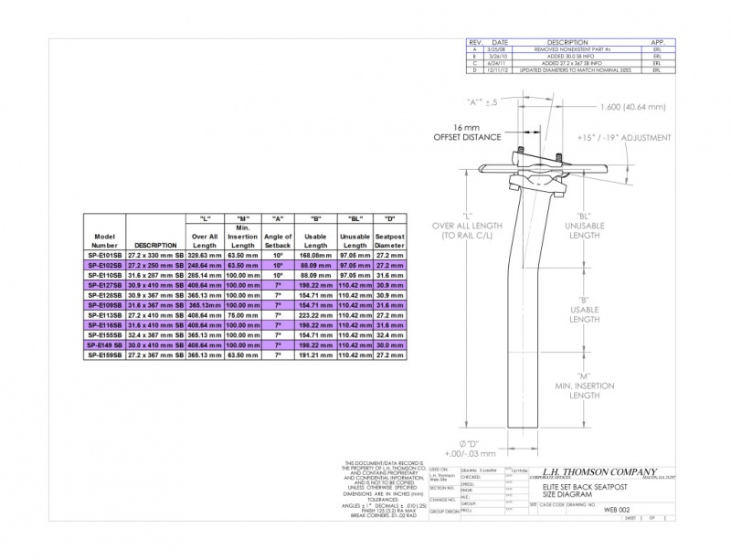Click revision note 'UPDATED DIAMETERS TO MATCH NOMINAL SIZES'
This screenshot has height=560, width=731.
click(576, 70)
